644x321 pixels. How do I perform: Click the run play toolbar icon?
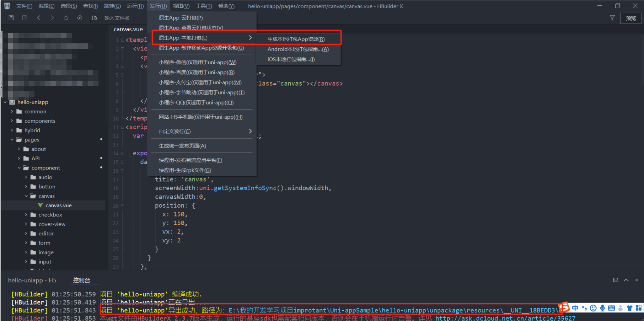(x=80, y=18)
